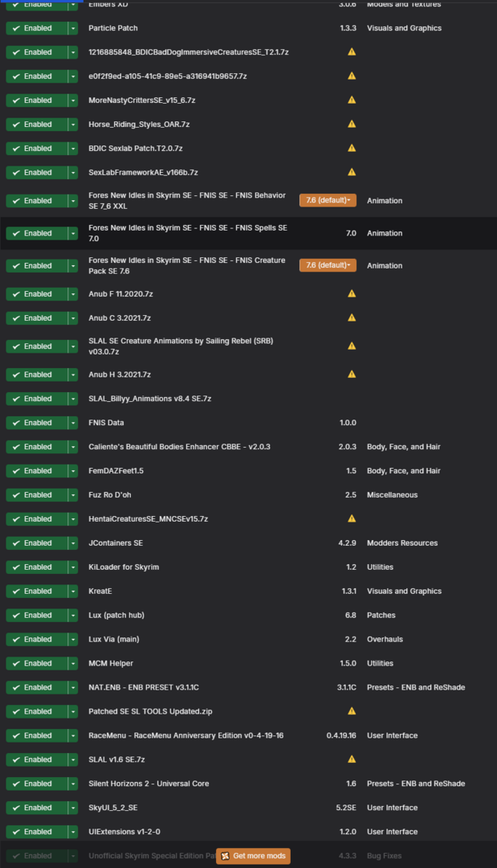Click User Interface category for UIExtensions
Viewport: 497px width, 868px height.
(x=392, y=832)
